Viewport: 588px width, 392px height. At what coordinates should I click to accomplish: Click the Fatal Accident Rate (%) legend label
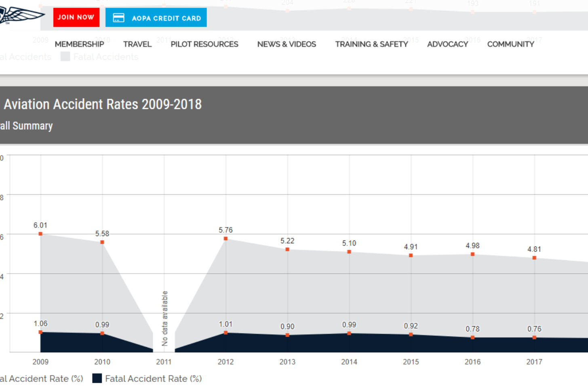point(154,379)
